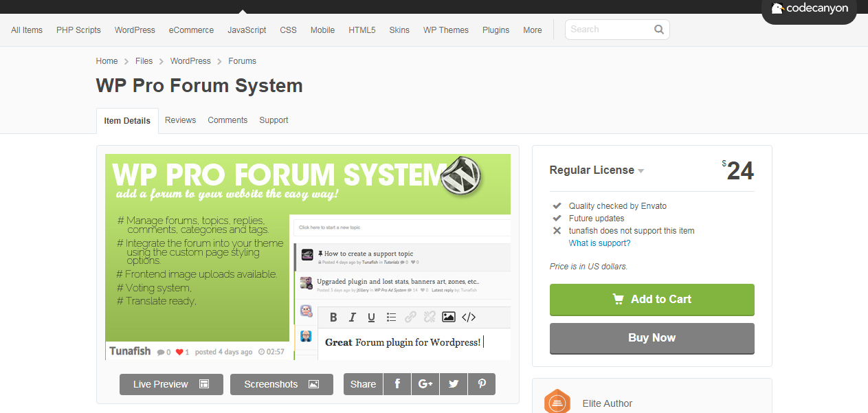Switch to the Reviews tab

(x=180, y=120)
